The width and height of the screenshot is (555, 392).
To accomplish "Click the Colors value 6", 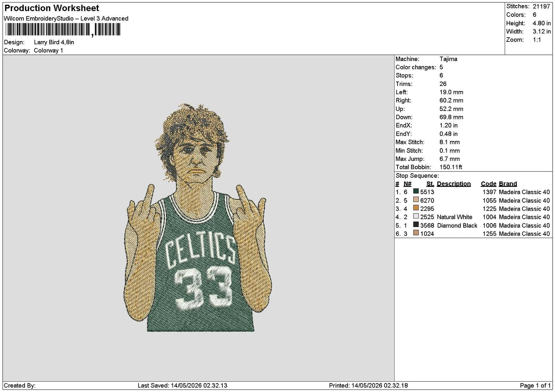I will tap(534, 15).
